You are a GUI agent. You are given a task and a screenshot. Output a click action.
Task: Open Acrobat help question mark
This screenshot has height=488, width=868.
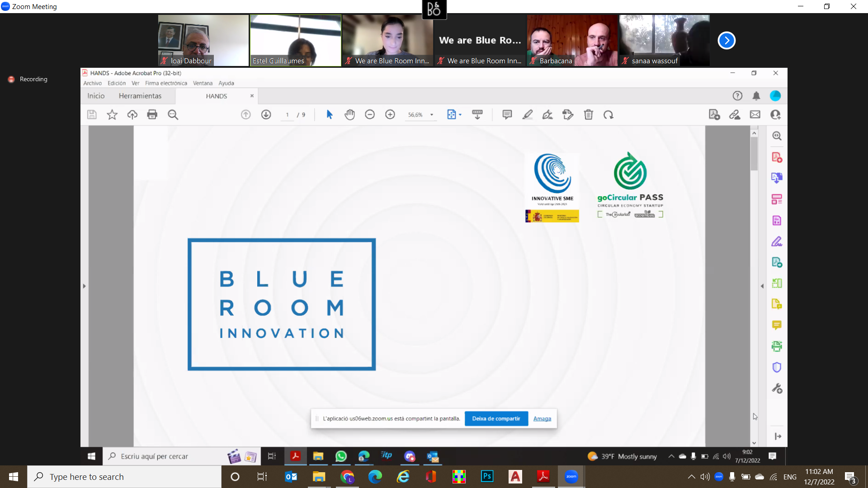point(737,96)
